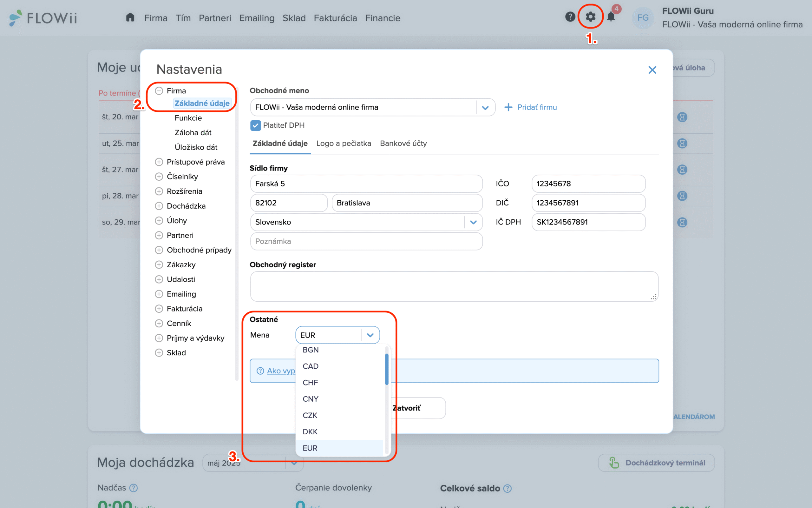This screenshot has width=812, height=508.
Task: Open the help question mark icon
Action: 570,17
